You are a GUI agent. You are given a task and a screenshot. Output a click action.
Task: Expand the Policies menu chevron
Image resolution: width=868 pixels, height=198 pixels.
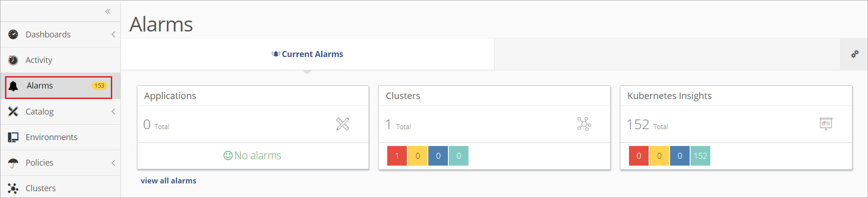tap(113, 163)
